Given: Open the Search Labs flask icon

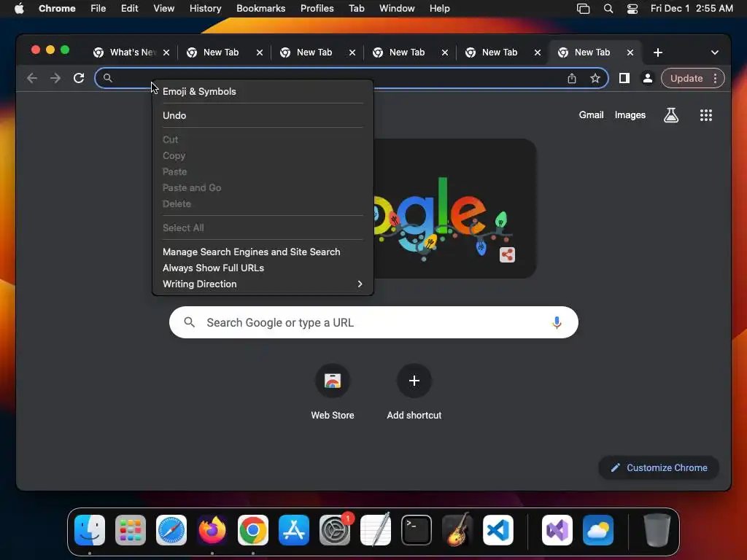Looking at the screenshot, I should click(x=671, y=114).
